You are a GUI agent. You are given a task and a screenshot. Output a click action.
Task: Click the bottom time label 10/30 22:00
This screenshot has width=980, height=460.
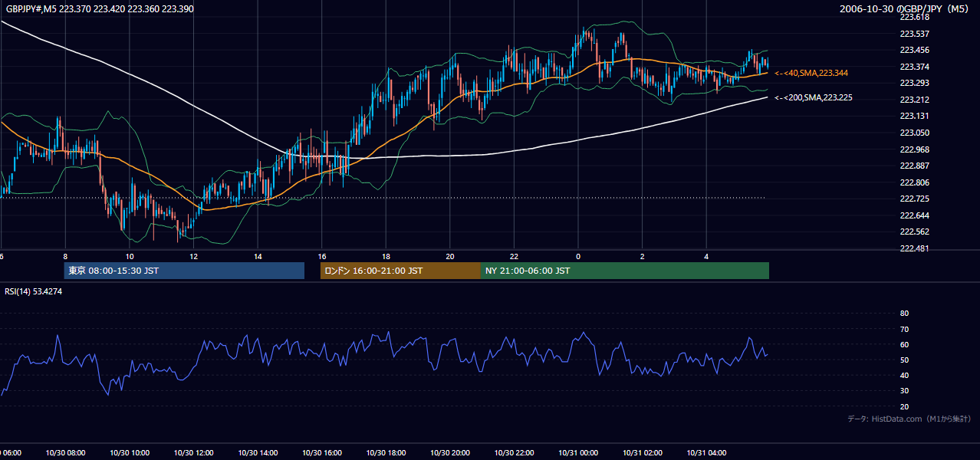(514, 453)
